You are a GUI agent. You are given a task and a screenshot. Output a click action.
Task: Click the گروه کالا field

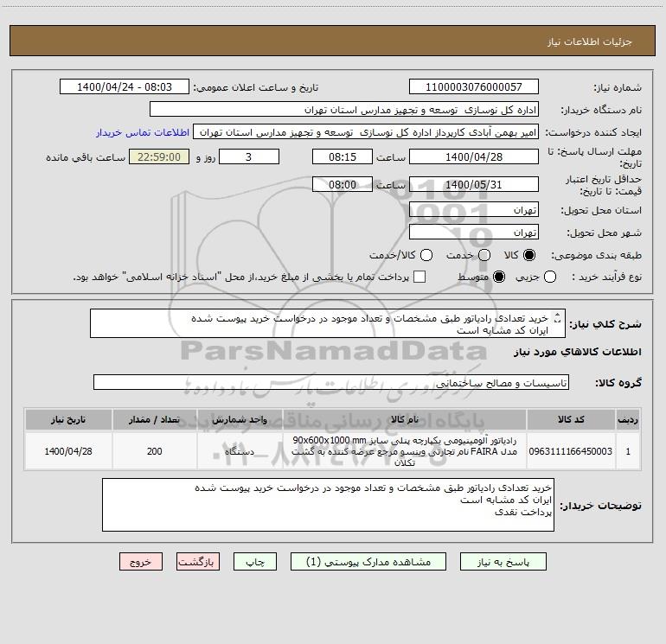coord(331,382)
